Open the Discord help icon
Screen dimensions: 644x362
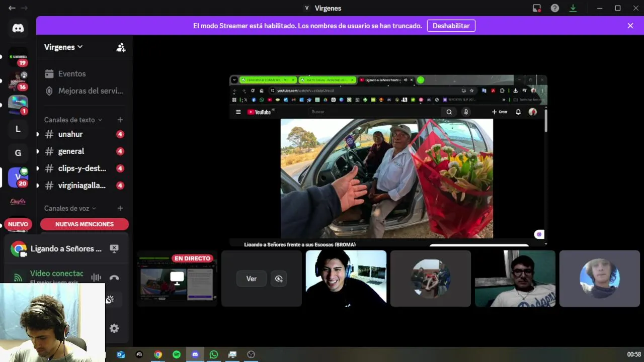point(554,8)
